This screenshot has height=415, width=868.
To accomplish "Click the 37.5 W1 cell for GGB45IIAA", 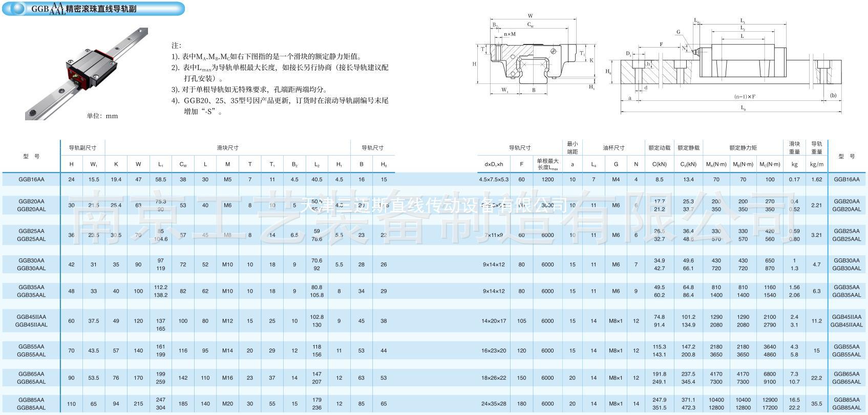I will [94, 321].
